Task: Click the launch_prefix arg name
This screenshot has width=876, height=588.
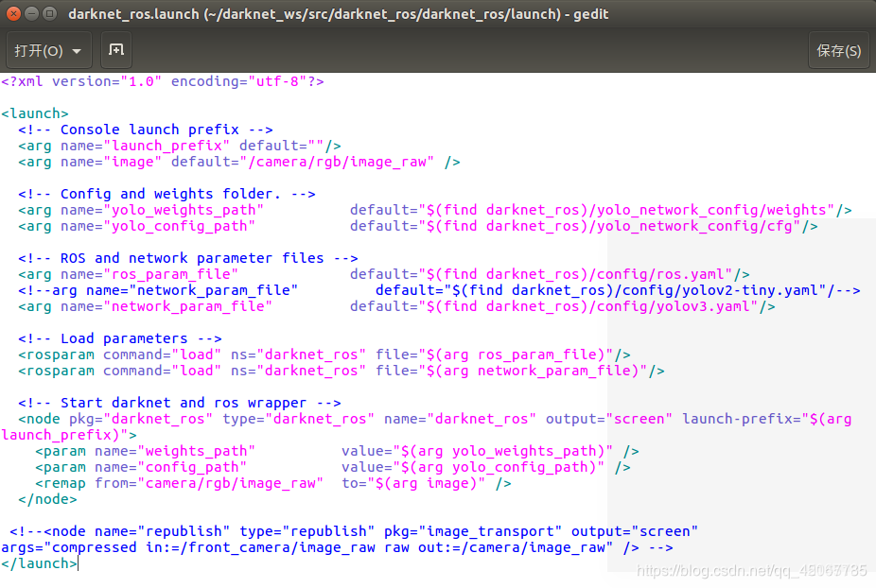Action: tap(166, 147)
